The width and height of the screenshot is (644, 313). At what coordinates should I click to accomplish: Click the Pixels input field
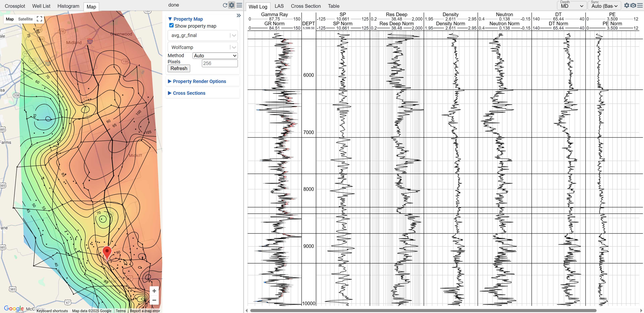click(220, 63)
